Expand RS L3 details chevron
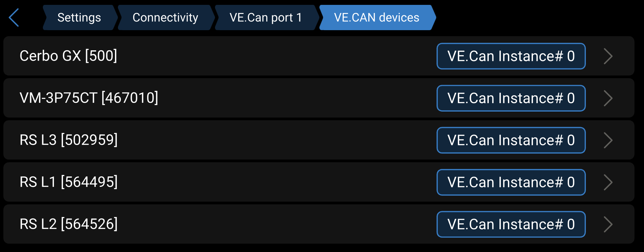Image resolution: width=644 pixels, height=252 pixels. coord(608,140)
